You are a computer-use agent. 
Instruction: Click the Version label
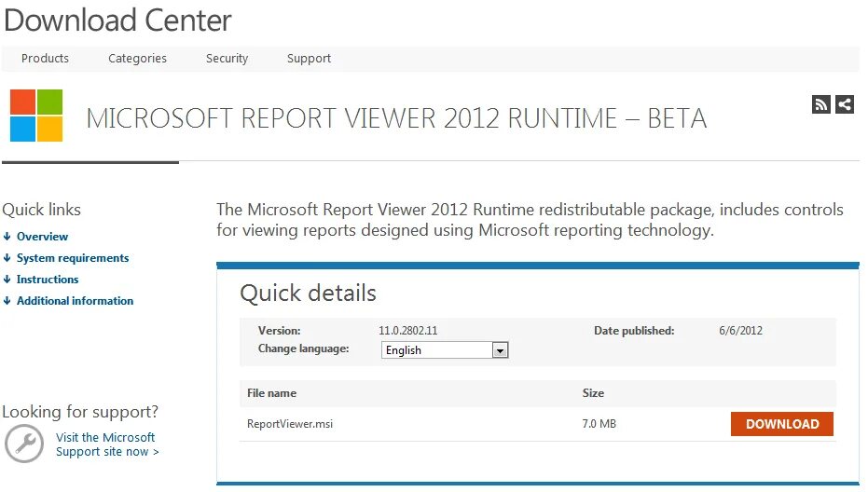click(279, 331)
